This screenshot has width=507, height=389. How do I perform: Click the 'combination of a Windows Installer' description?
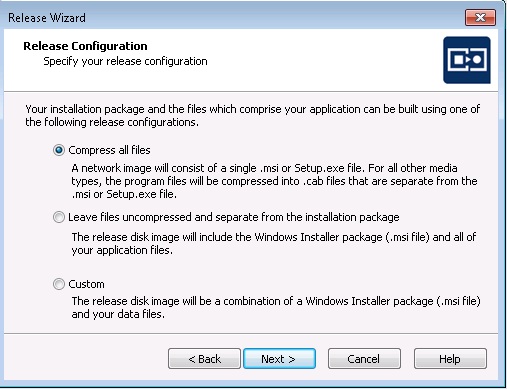point(276,308)
